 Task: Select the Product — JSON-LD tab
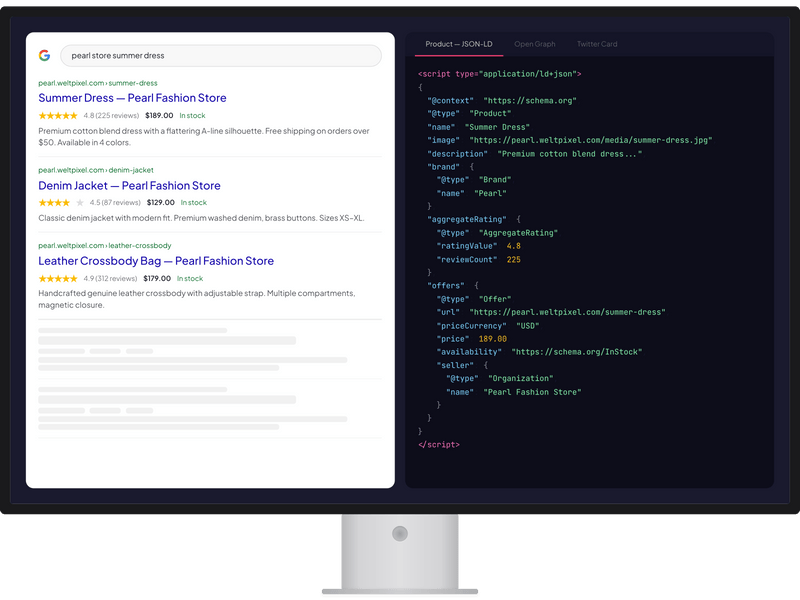coord(458,44)
